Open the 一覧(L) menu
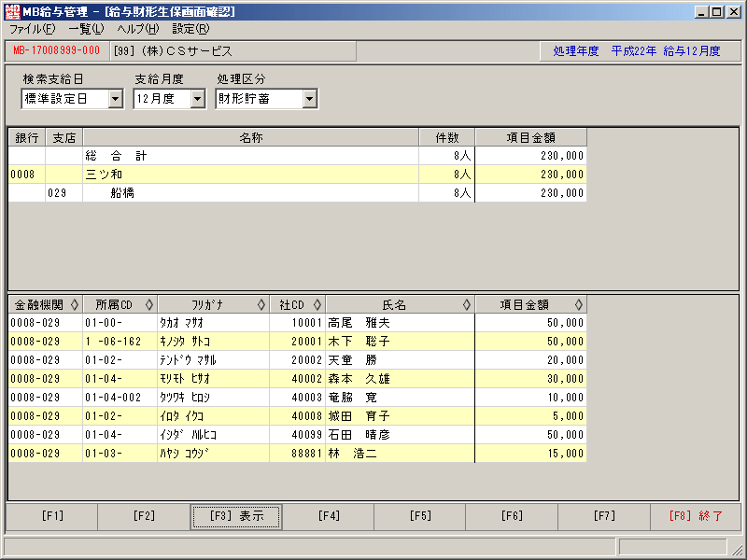This screenshot has height=560, width=747. tap(86, 29)
